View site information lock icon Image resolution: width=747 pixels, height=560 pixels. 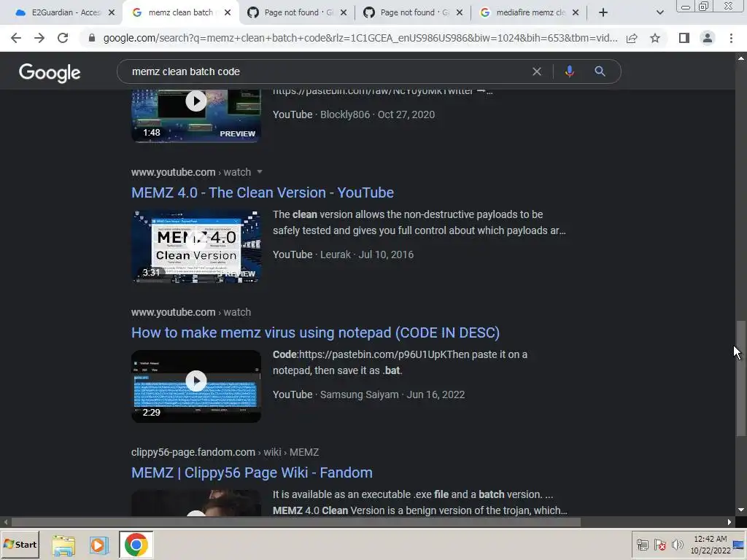click(x=92, y=38)
